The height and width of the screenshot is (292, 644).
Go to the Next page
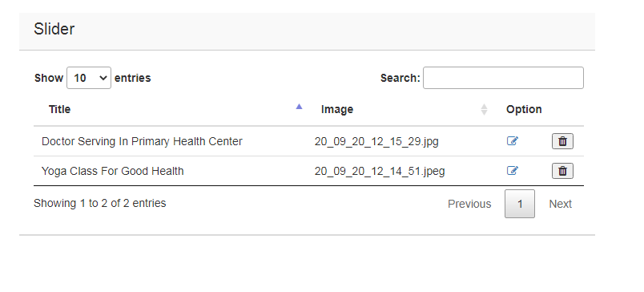(560, 204)
